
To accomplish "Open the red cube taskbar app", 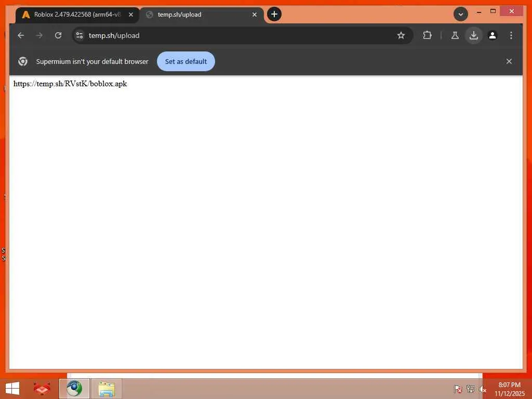I will click(x=42, y=389).
